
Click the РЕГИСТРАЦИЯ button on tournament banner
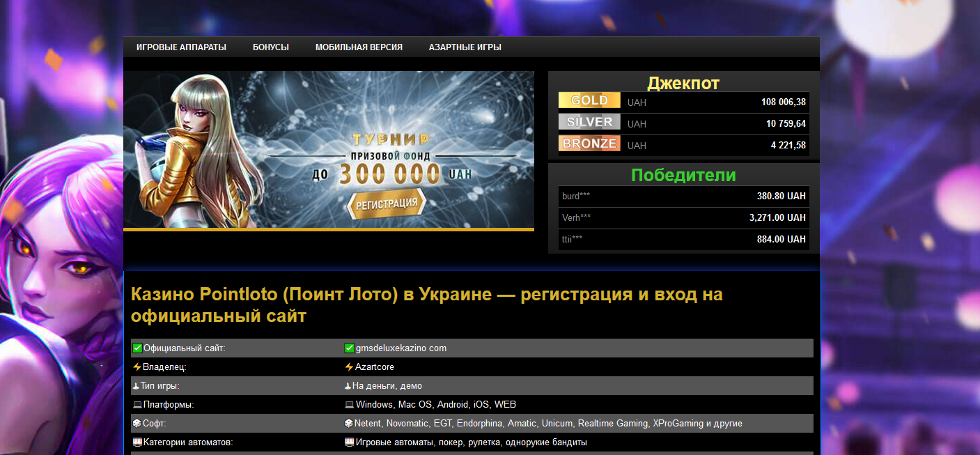[x=387, y=204]
